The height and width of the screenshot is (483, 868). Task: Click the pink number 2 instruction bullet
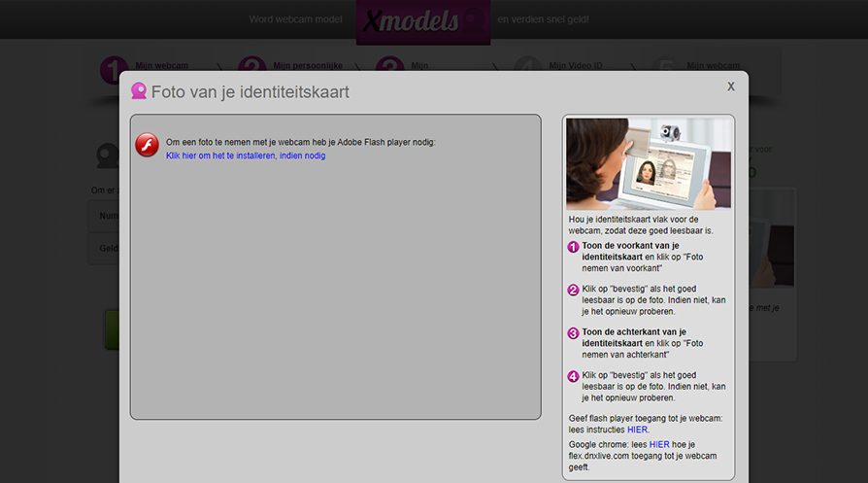pyautogui.click(x=573, y=291)
